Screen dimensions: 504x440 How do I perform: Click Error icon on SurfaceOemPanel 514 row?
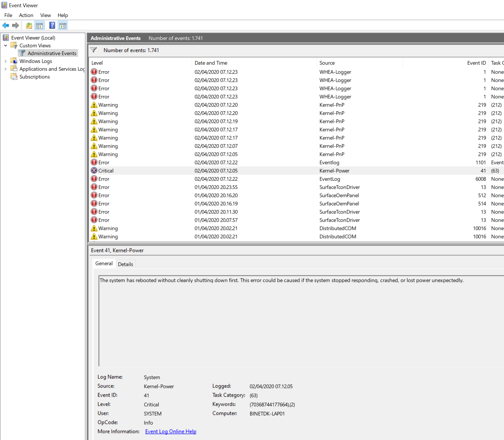coord(94,204)
